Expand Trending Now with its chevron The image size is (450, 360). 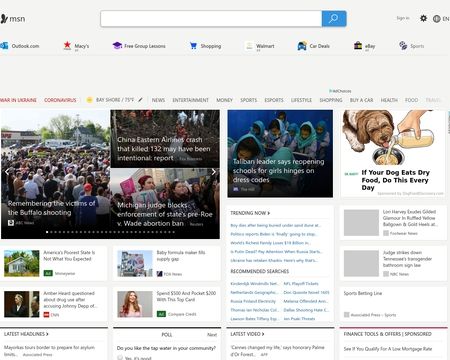pyautogui.click(x=269, y=213)
